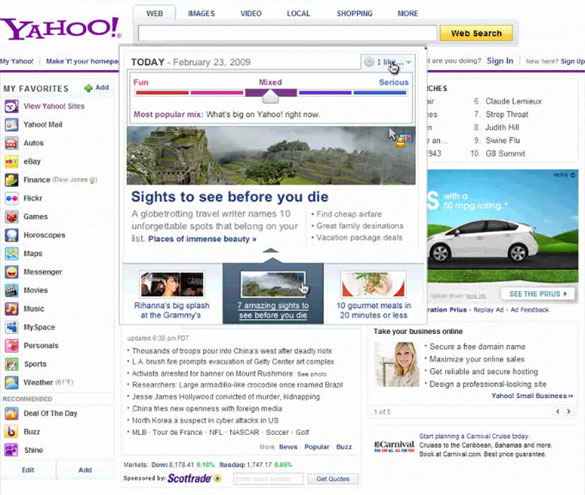Viewport: 585px width, 495px height.
Task: Click the Messenger smiley icon
Action: (12, 272)
